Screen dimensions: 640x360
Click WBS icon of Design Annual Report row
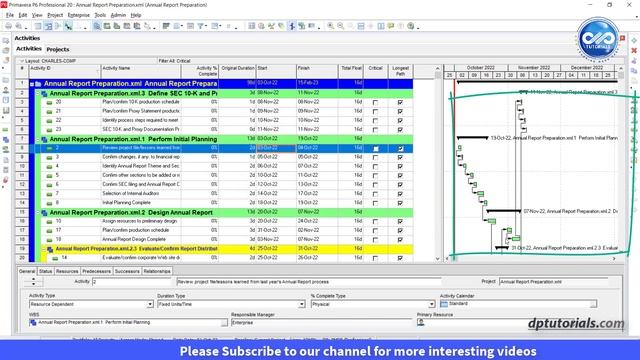tap(44, 213)
